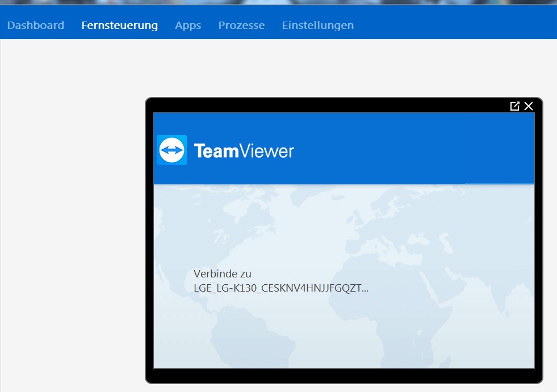Click the TeamViewer logo icon
557x392 pixels.
172,150
